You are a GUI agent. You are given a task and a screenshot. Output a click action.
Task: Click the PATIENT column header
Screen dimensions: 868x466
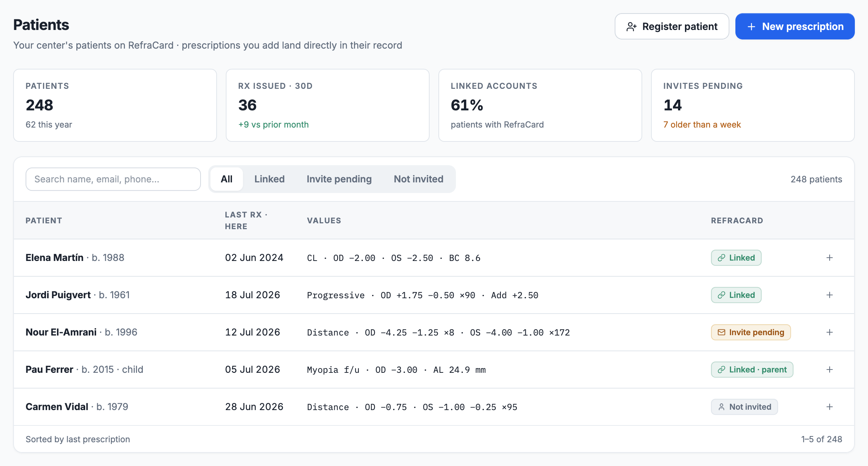pyautogui.click(x=44, y=220)
